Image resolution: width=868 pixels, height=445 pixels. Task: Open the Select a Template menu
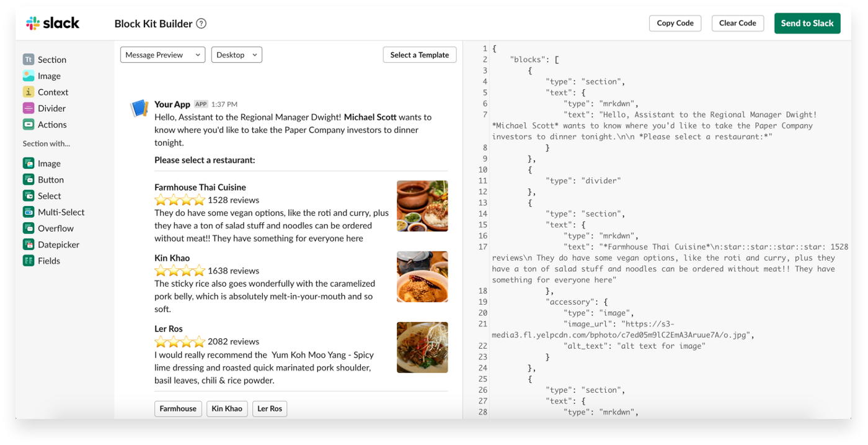(x=419, y=55)
